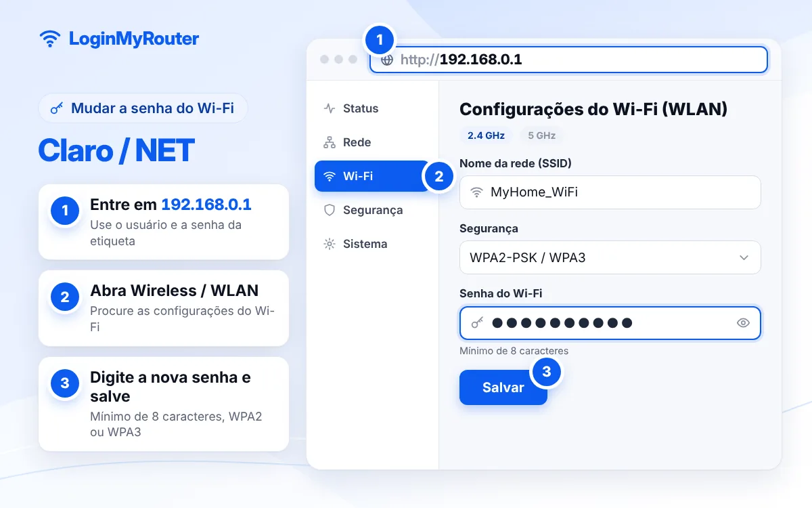Switch to the 5 GHz band tab
Image resolution: width=812 pixels, height=508 pixels.
(541, 135)
